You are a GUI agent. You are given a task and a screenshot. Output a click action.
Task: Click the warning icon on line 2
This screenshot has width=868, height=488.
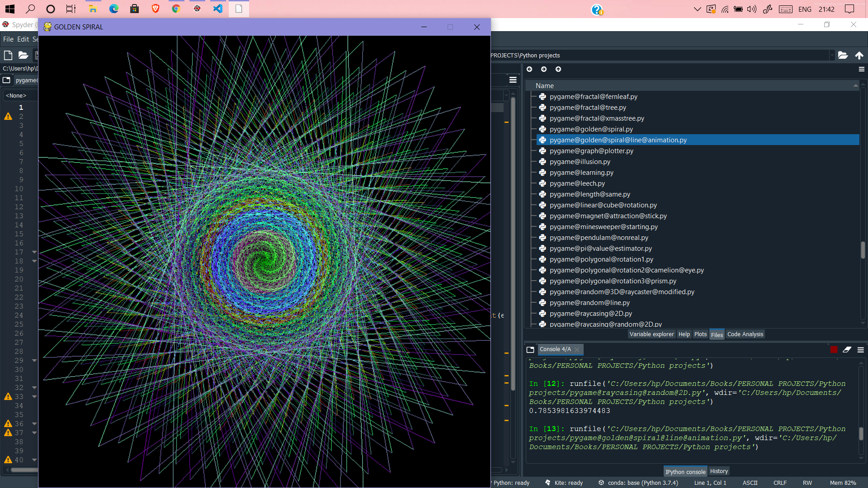point(8,116)
